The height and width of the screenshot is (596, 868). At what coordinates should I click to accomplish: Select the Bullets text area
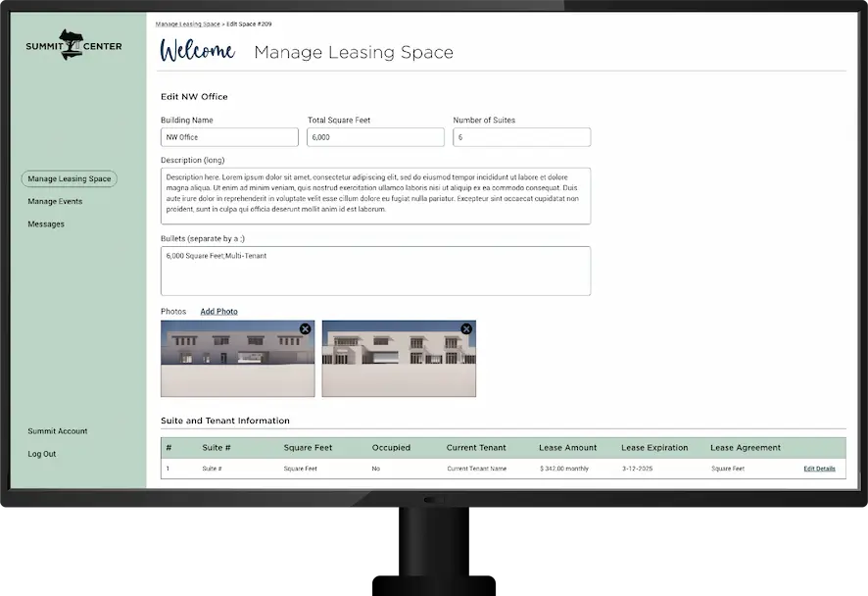[x=376, y=271]
